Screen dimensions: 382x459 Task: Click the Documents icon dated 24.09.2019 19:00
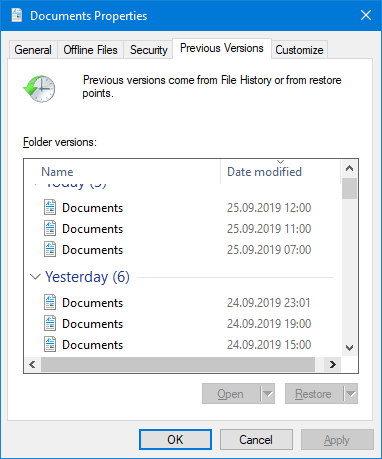click(x=50, y=323)
